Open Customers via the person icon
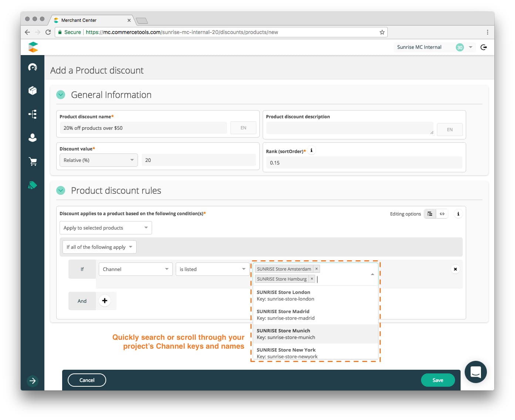The height and width of the screenshot is (420, 515). (x=33, y=138)
